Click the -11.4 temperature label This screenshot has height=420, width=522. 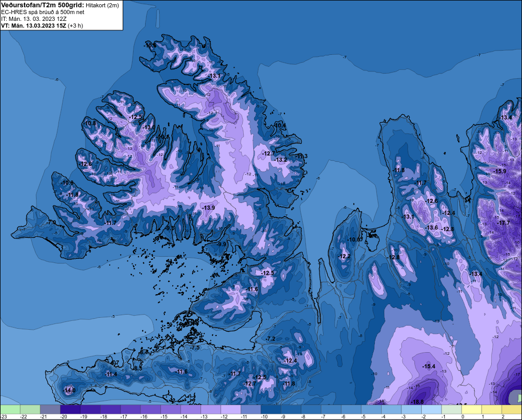coord(111,375)
